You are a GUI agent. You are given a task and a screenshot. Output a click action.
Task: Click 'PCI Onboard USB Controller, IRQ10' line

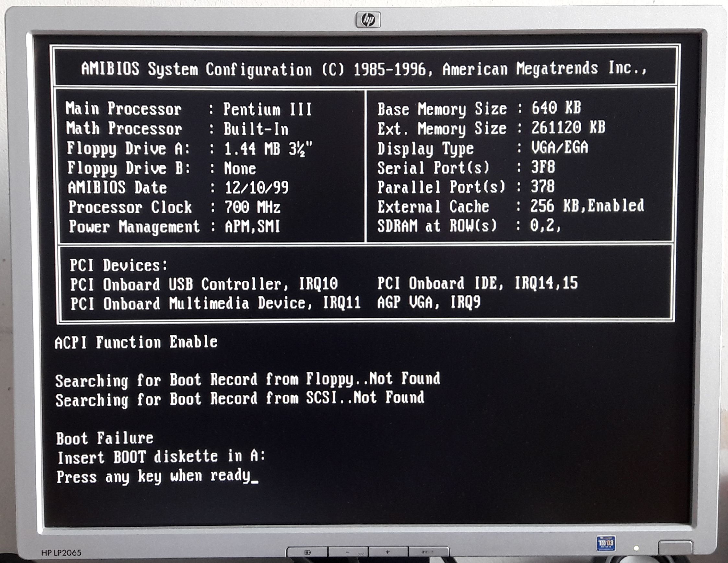(204, 284)
